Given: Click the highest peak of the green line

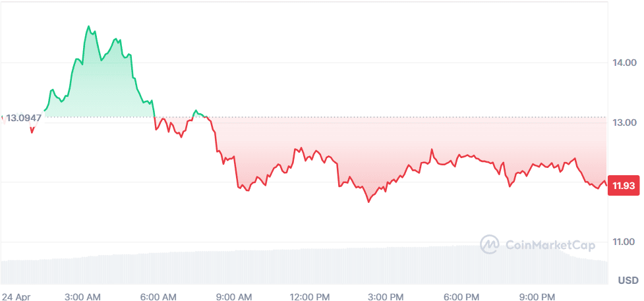Looking at the screenshot, I should (88, 26).
